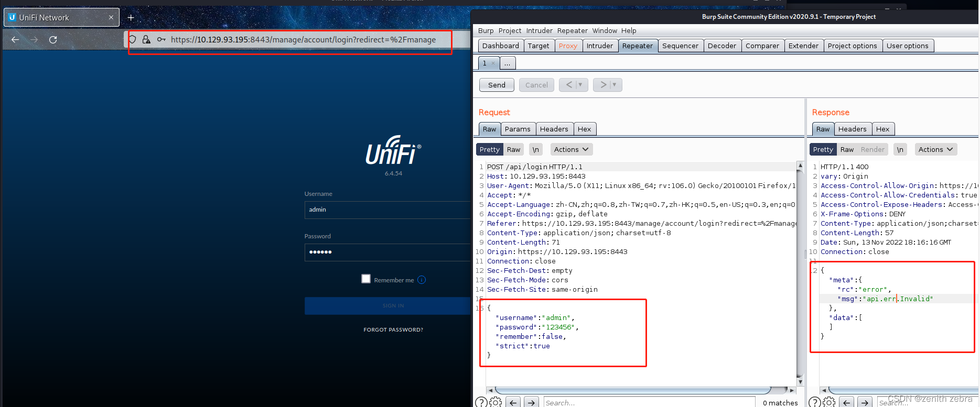Click the Password input field
This screenshot has height=407, width=980.
click(387, 252)
